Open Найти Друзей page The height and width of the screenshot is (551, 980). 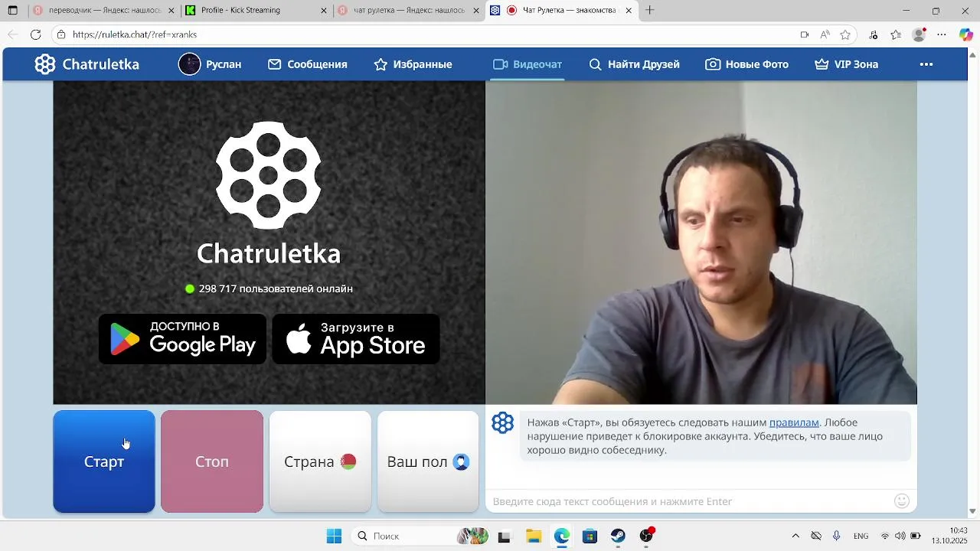point(634,64)
